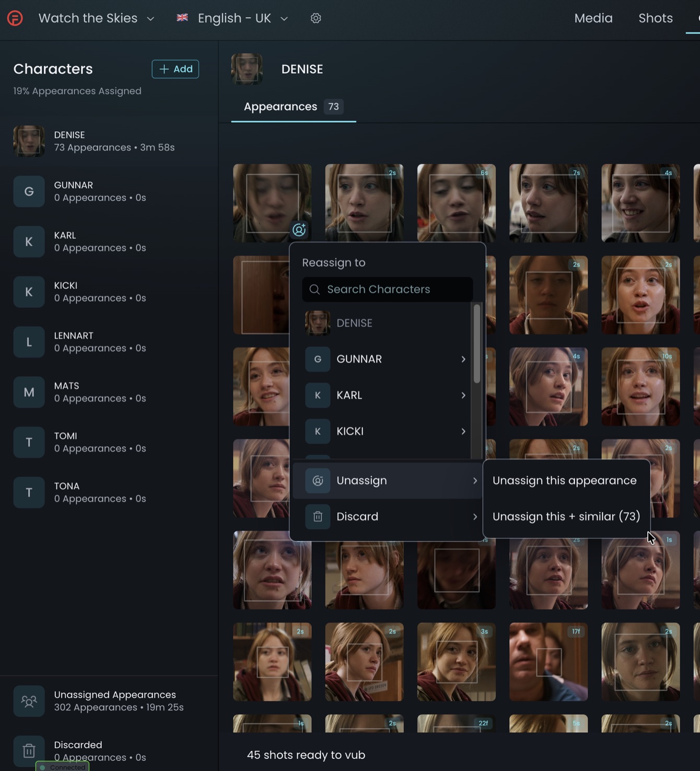Image resolution: width=700 pixels, height=771 pixels.
Task: Click '45 shots ready to vub' text
Action: (306, 755)
